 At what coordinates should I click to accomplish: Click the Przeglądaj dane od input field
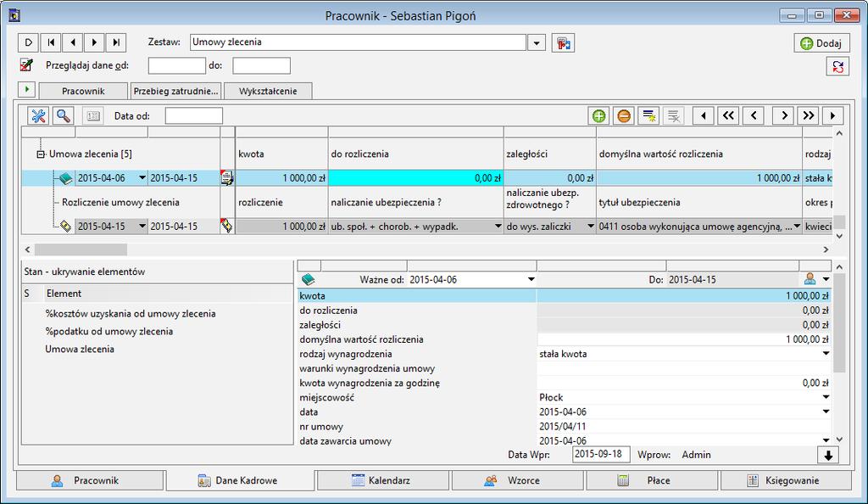click(x=177, y=65)
